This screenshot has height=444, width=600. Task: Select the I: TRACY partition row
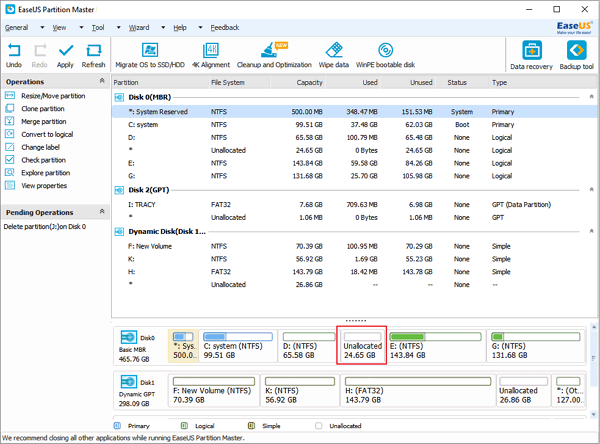354,205
